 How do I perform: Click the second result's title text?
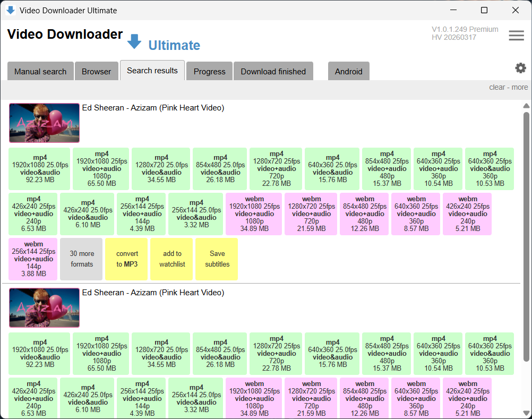[x=153, y=293]
